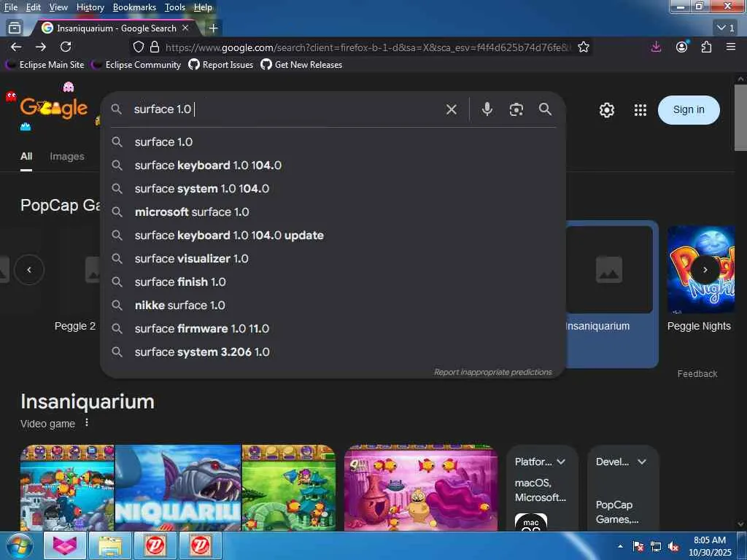
Task: Show next carousel games with right arrow
Action: (x=705, y=270)
